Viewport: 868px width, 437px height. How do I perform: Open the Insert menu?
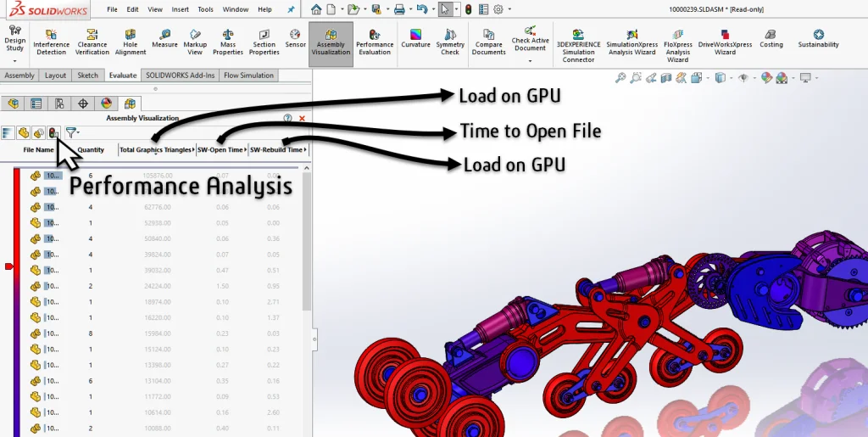coord(180,9)
